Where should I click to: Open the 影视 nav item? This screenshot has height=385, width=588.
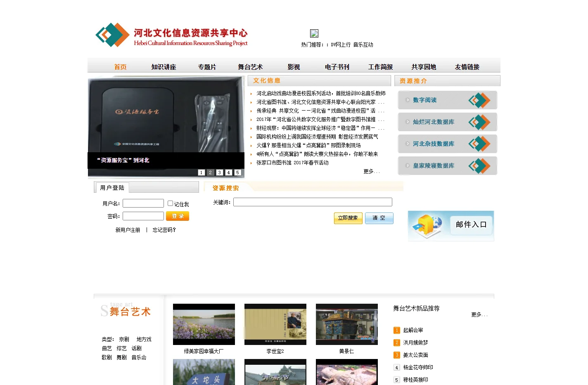[294, 67]
